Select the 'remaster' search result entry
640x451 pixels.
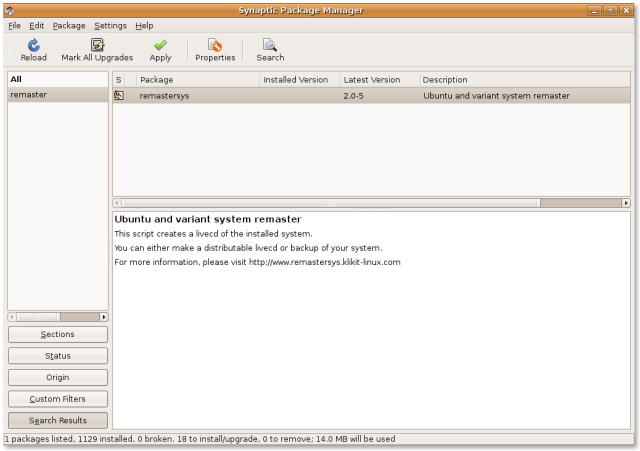(58, 94)
